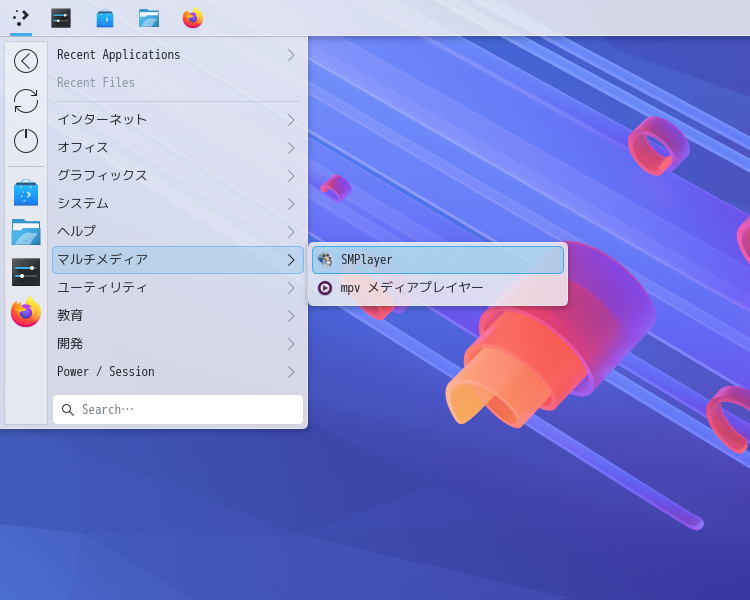This screenshot has height=600, width=750.
Task: Open the Power / Session category
Action: (178, 372)
